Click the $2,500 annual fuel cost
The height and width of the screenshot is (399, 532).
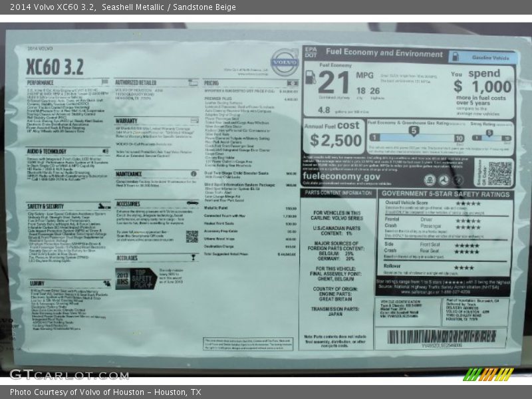(x=336, y=140)
